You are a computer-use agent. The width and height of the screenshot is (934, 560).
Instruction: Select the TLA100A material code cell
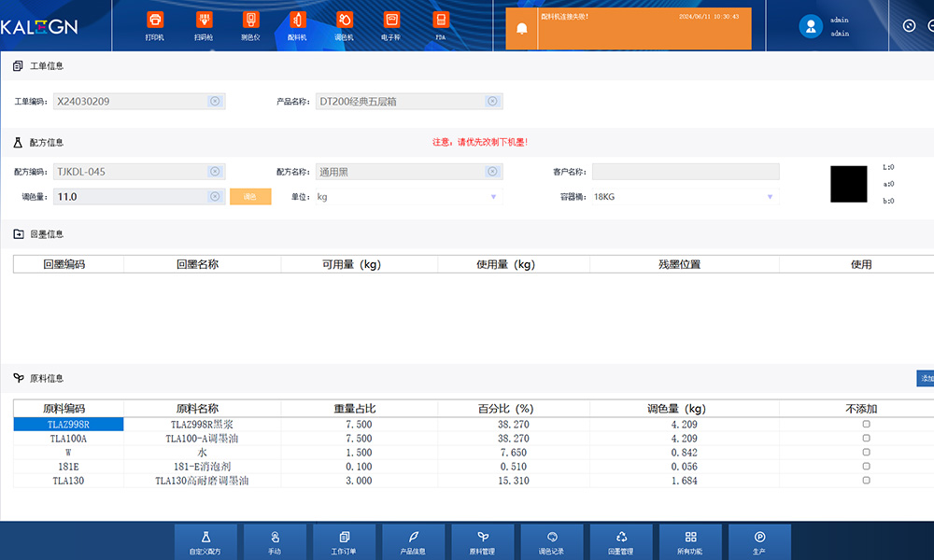[x=68, y=439]
